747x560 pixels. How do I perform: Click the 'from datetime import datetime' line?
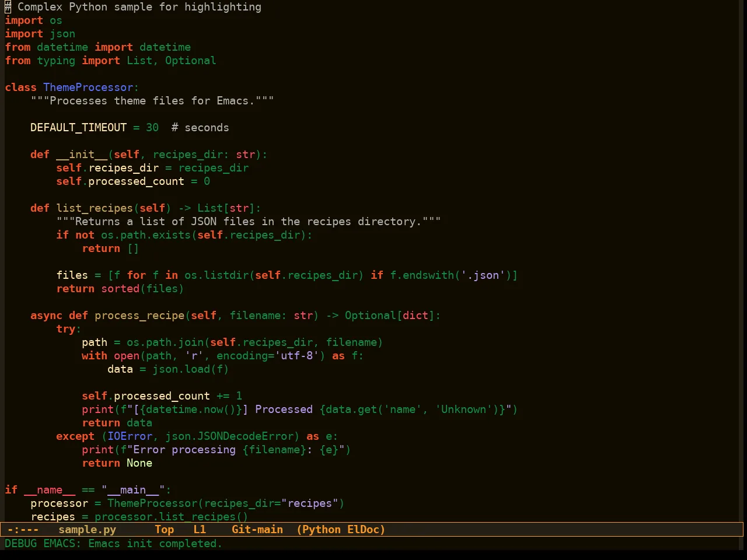(x=97, y=47)
